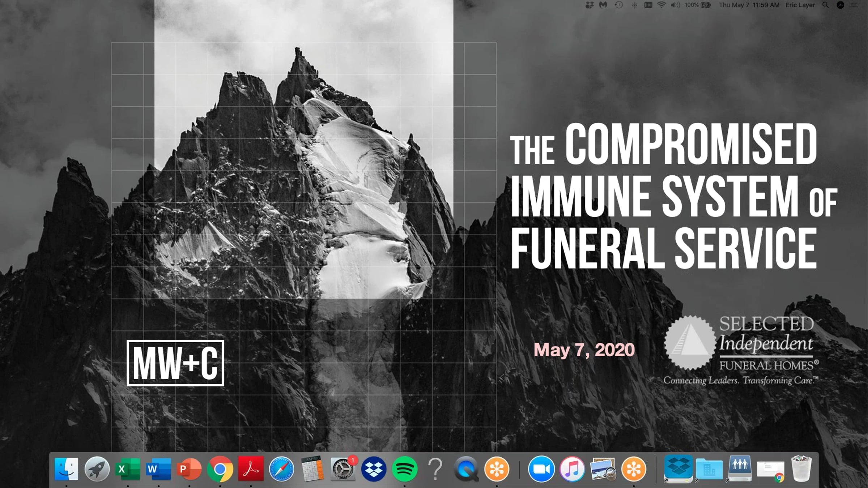Open the round Dropbox app icon in Dock

pyautogui.click(x=374, y=469)
